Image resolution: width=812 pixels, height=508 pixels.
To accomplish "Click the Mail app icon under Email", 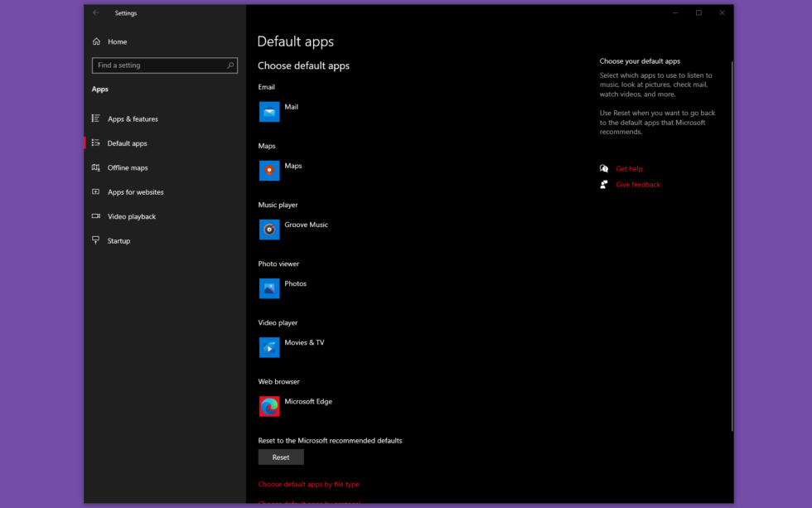I will 269,112.
